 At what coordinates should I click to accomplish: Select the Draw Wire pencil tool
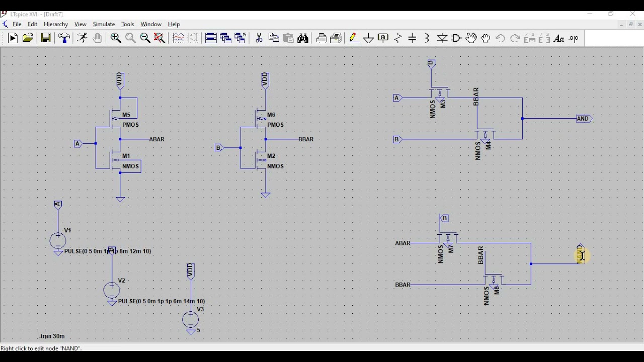354,38
